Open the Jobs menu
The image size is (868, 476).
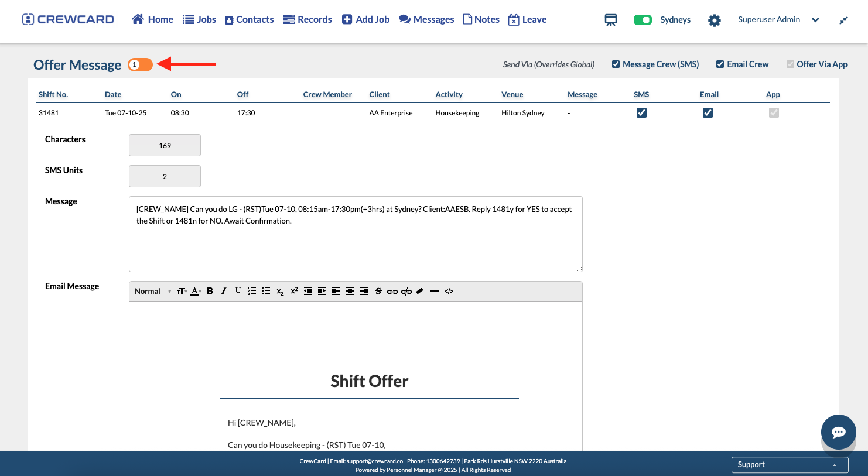[x=199, y=19]
